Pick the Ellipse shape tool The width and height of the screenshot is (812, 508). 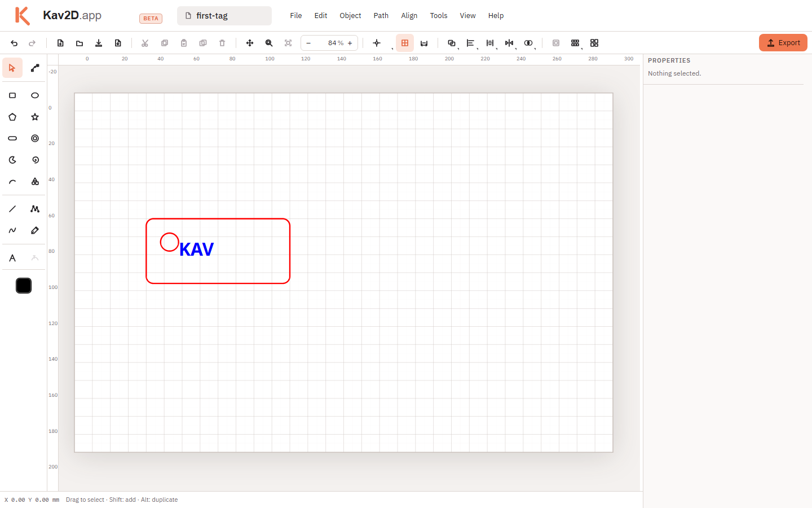[35, 95]
